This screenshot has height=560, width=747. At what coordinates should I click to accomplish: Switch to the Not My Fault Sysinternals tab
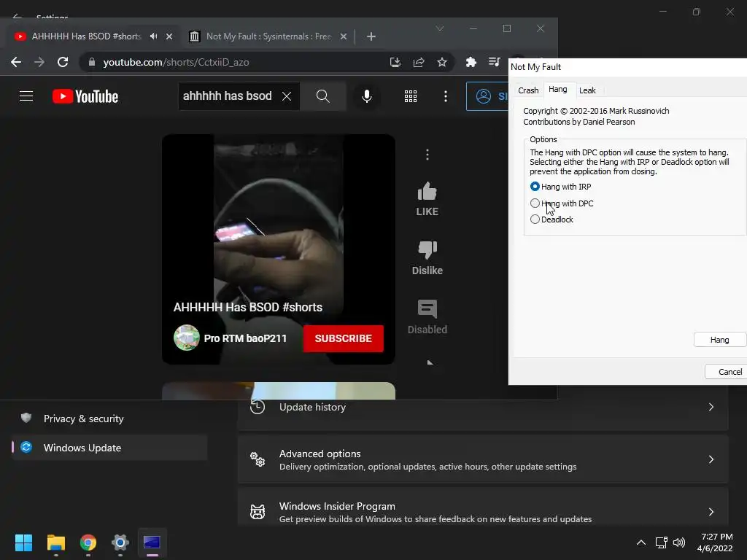coord(267,36)
